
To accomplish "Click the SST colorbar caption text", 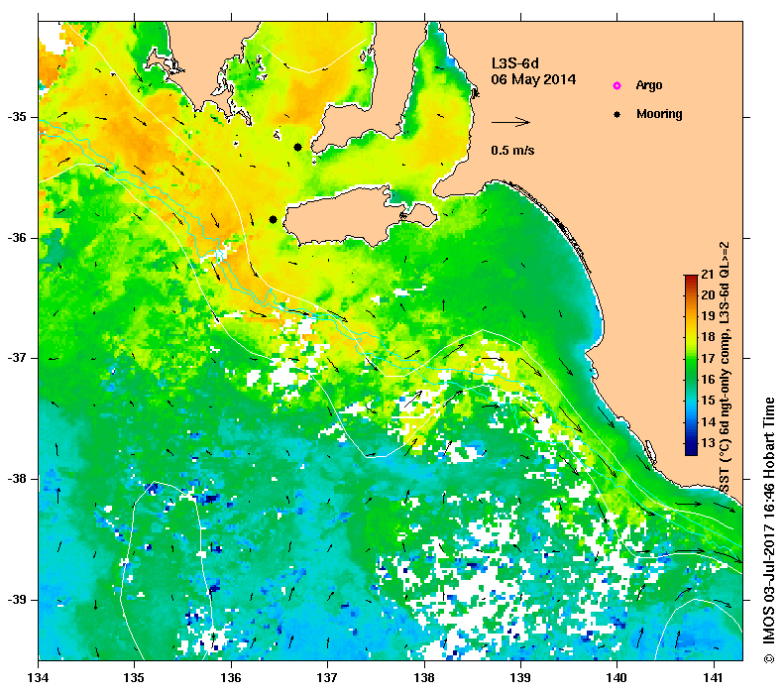I will coord(725,367).
